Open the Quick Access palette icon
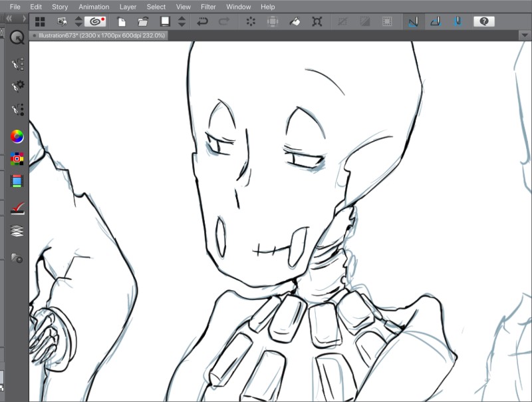This screenshot has height=402, width=532. [17, 38]
